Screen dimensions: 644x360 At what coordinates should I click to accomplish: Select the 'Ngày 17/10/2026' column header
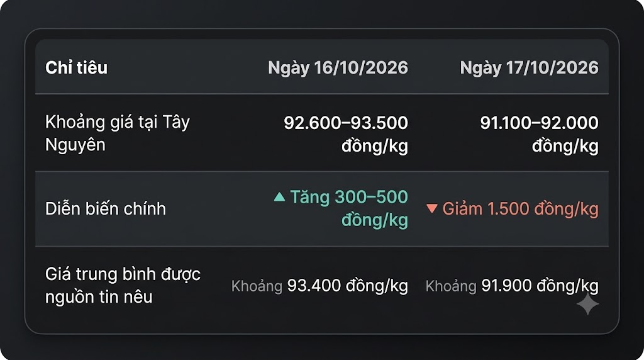529,68
